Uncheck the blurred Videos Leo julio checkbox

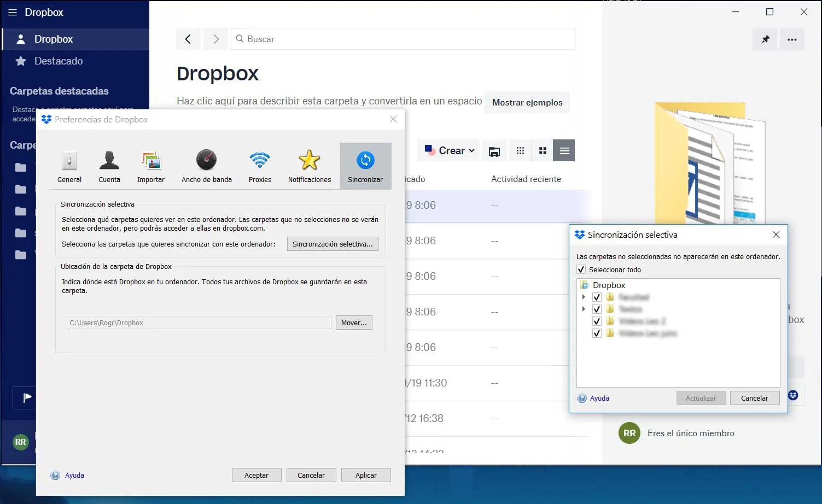tap(597, 333)
